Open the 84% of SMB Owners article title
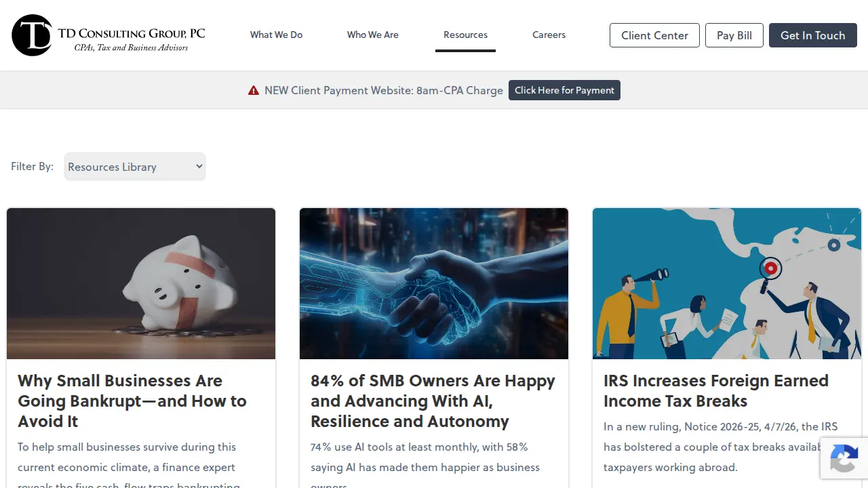The width and height of the screenshot is (868, 488). coord(433,401)
